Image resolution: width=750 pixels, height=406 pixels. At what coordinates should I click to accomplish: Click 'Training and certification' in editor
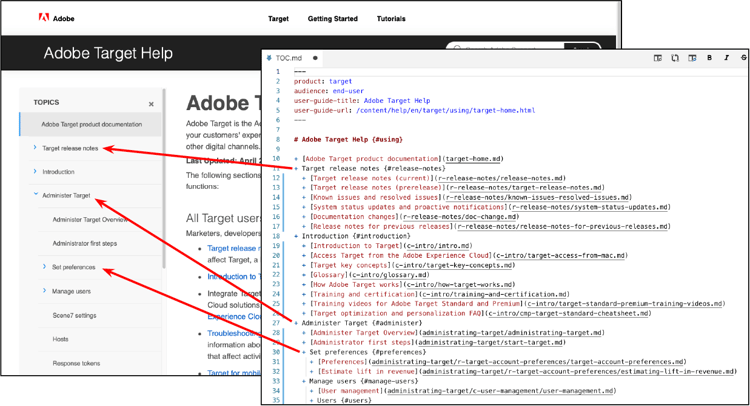[x=364, y=294]
